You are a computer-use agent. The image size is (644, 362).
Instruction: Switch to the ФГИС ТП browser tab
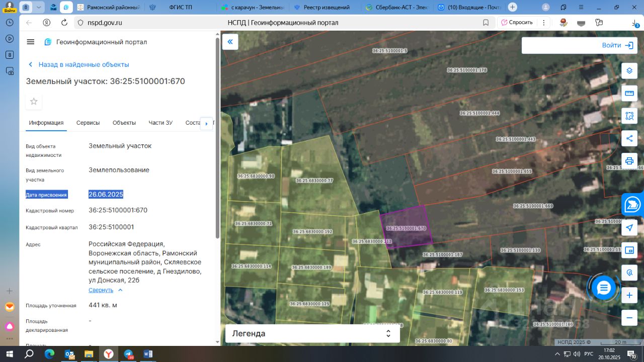click(x=181, y=7)
